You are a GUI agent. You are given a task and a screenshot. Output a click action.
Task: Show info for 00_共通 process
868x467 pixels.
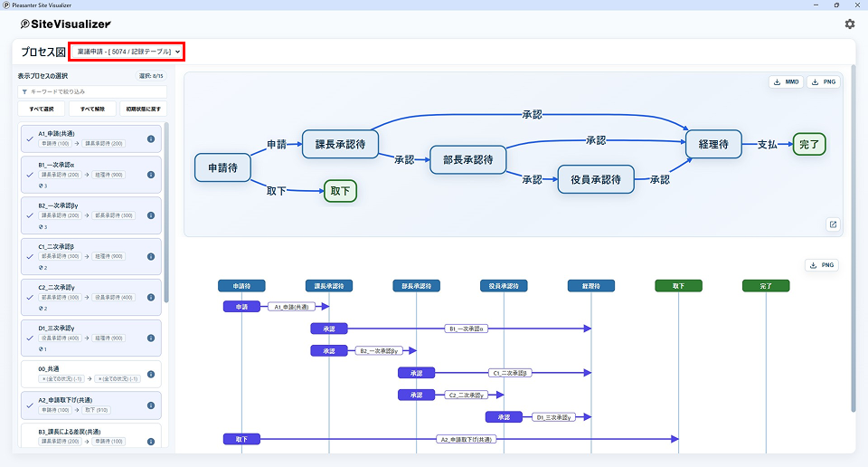point(151,374)
